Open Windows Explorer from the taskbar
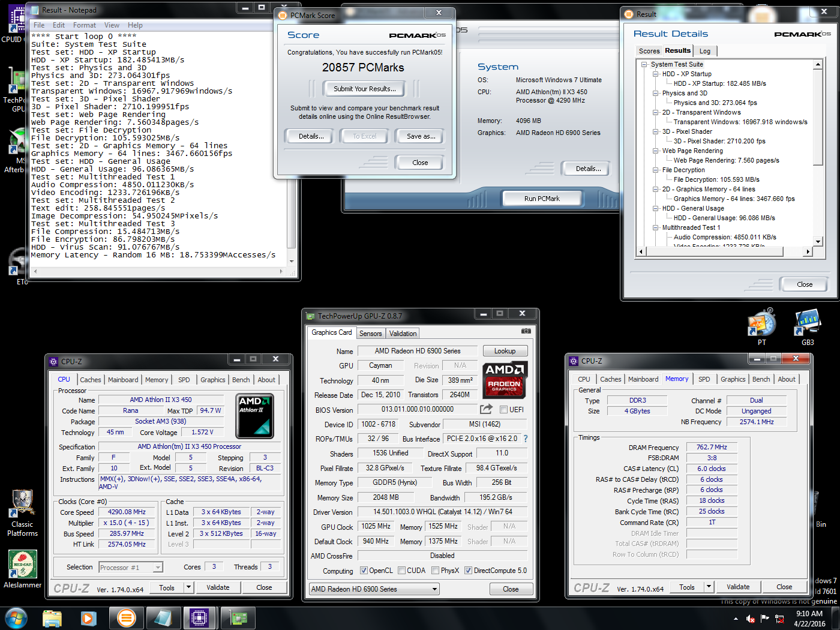Image resolution: width=840 pixels, height=630 pixels. (52, 618)
